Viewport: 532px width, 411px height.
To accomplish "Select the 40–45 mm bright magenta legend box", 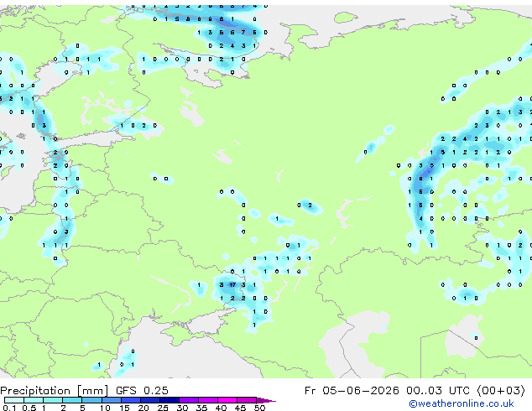I will click(x=227, y=400).
